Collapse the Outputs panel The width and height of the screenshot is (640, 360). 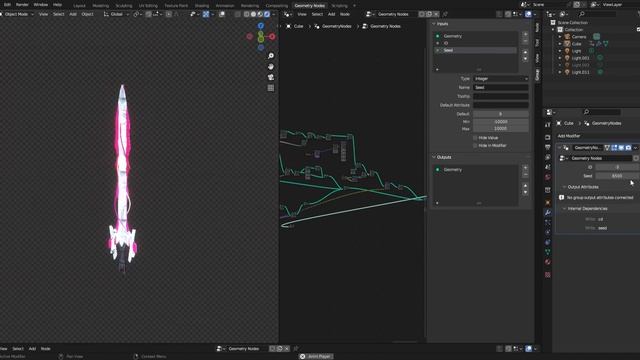(x=434, y=157)
